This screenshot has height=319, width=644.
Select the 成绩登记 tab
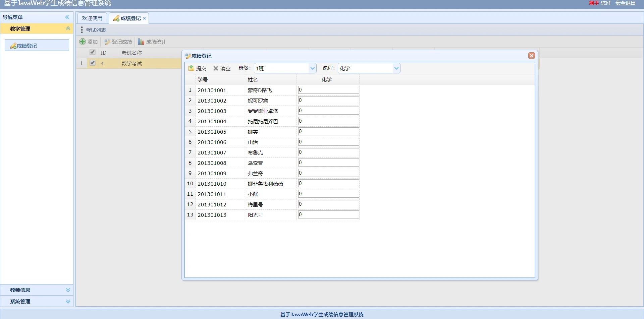(129, 18)
